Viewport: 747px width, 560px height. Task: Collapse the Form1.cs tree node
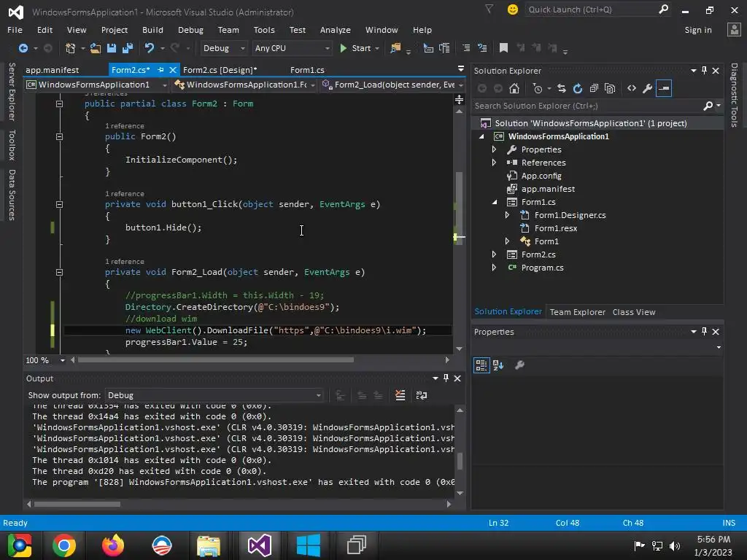[494, 202]
